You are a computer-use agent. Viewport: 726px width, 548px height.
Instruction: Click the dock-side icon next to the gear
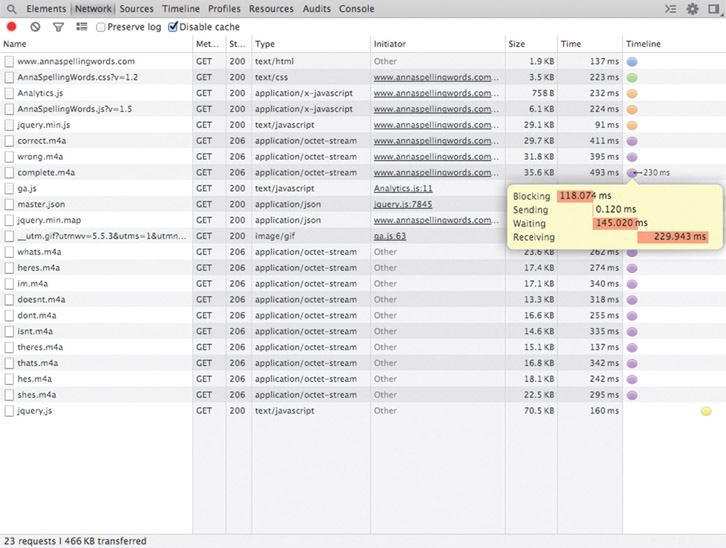click(x=714, y=9)
